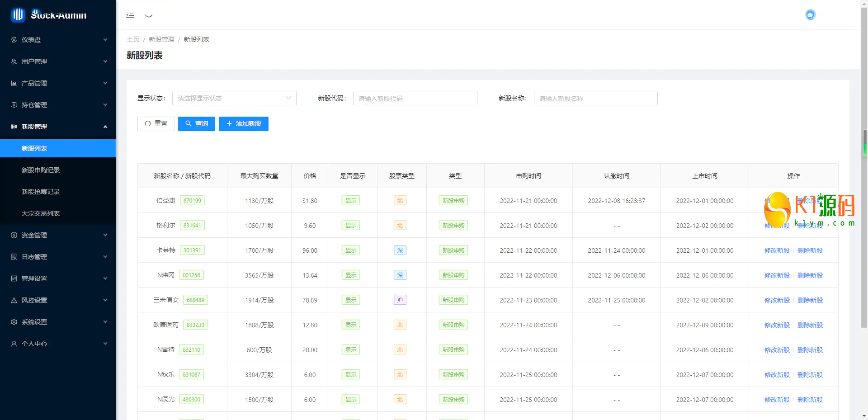
Task: Click the 查询 search button
Action: point(197,124)
